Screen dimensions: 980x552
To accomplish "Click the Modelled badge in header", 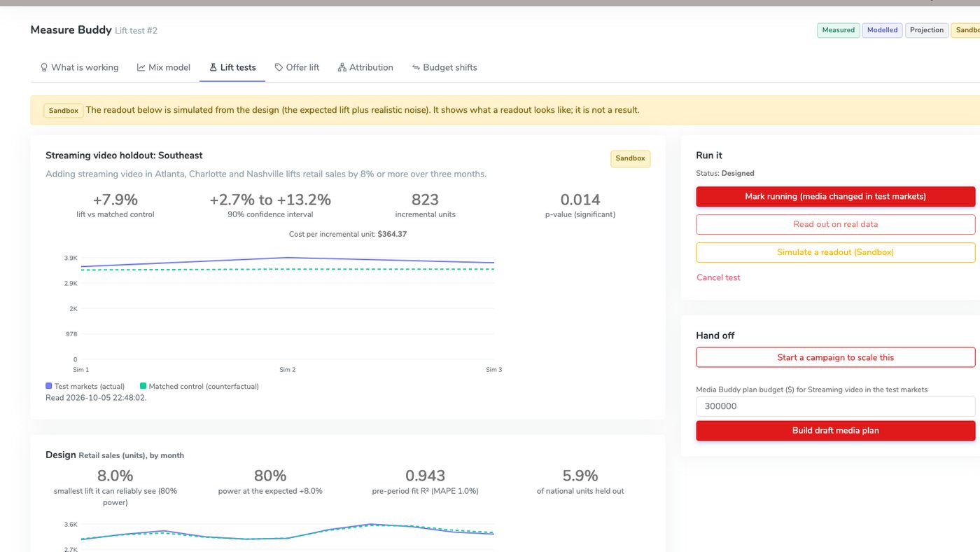I will pyautogui.click(x=882, y=30).
